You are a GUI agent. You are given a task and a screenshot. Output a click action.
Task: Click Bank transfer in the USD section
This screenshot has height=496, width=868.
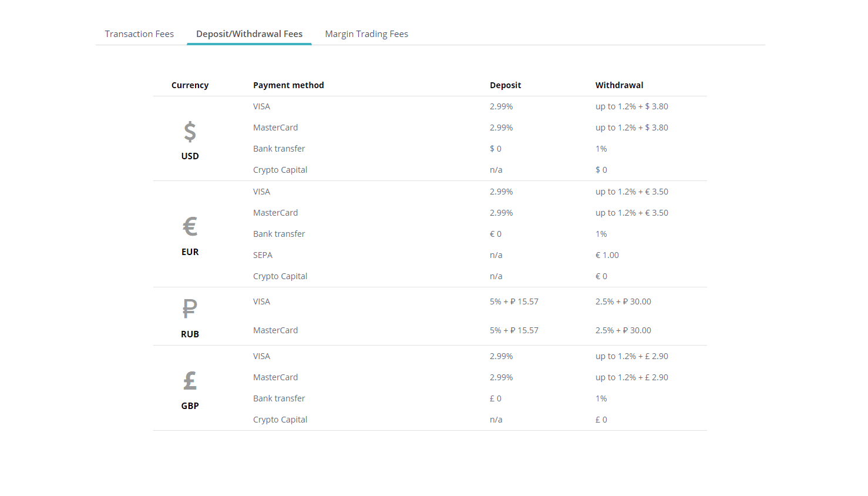coord(279,149)
